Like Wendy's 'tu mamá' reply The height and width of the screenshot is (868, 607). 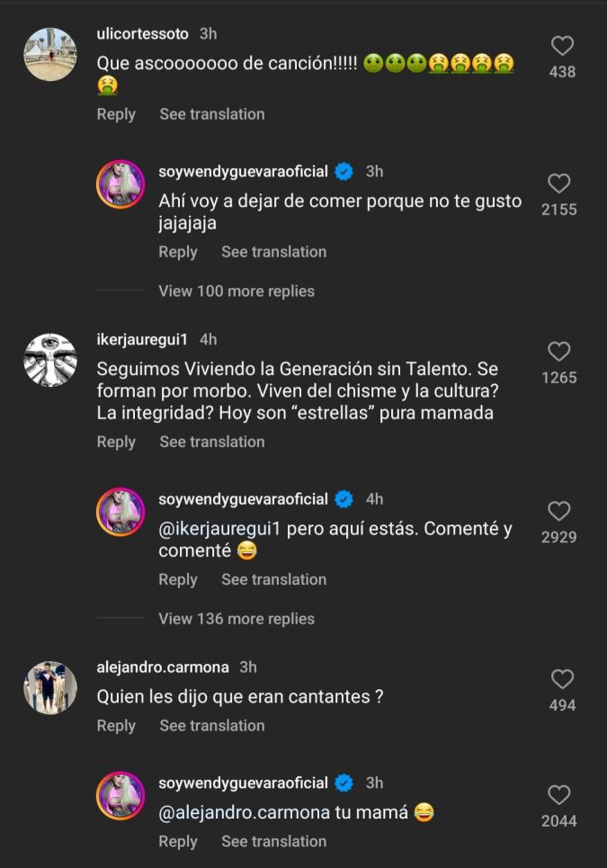(x=558, y=795)
